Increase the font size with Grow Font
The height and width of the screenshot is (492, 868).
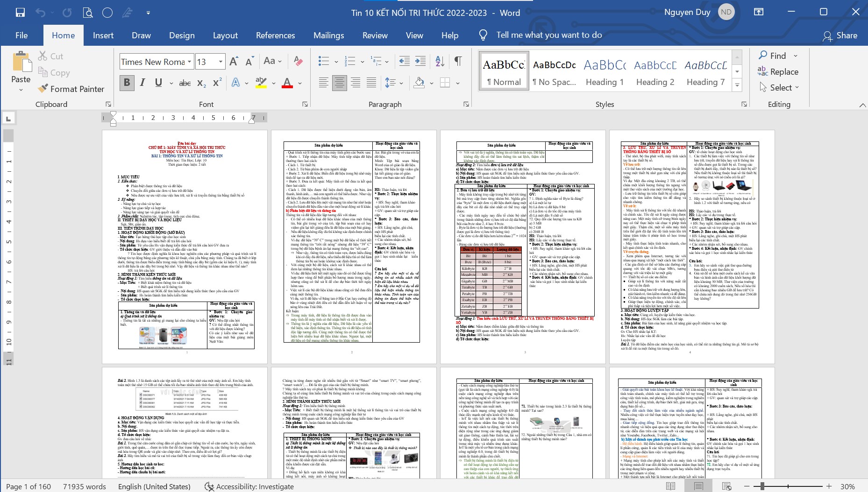(x=234, y=61)
